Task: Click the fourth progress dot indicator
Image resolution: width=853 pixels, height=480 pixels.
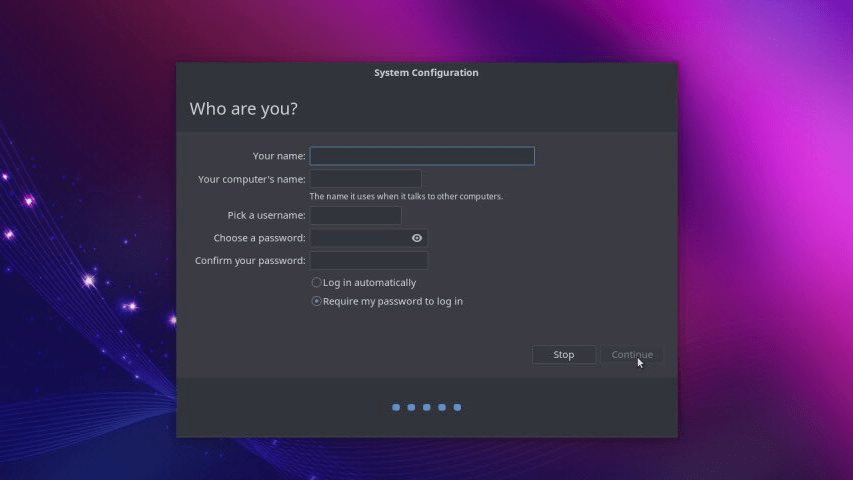Action: [442, 407]
